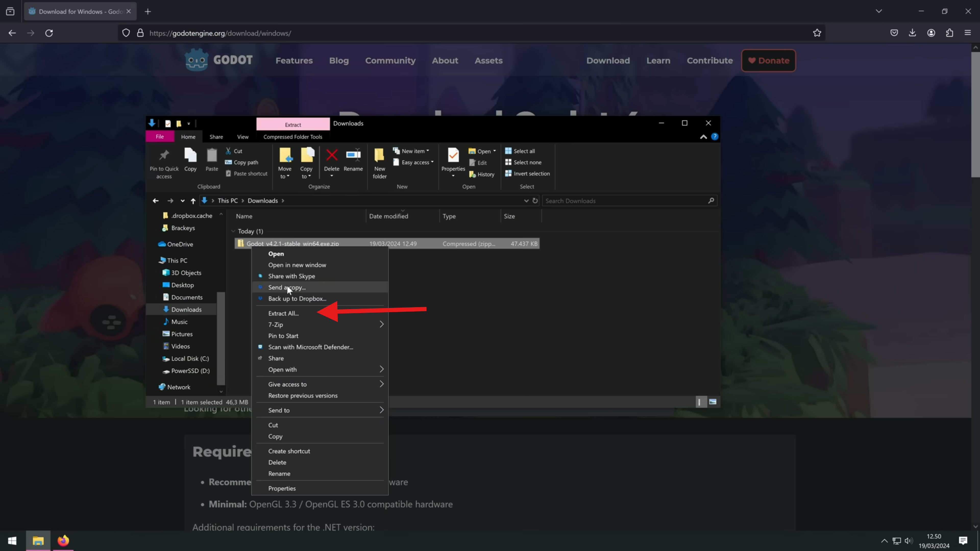Open Firefox downloads panel icon
This screenshot has width=980, height=551.
tap(912, 33)
